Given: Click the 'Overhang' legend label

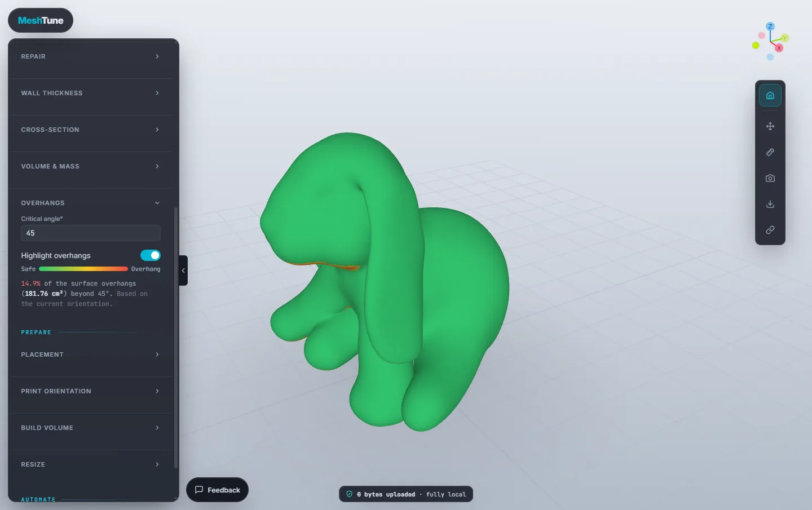Looking at the screenshot, I should click(x=145, y=269).
